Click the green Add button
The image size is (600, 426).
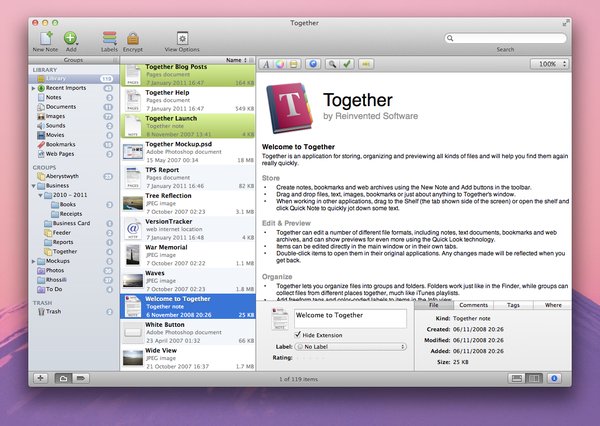point(71,41)
